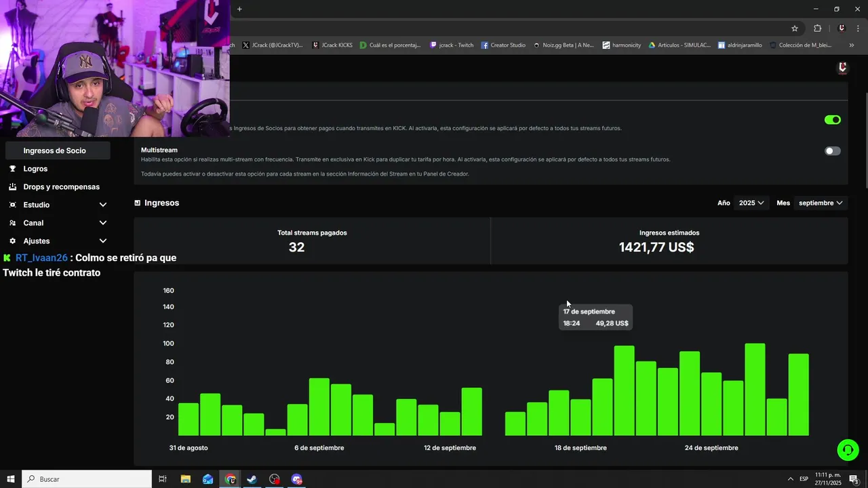Viewport: 868px width, 488px height.
Task: Click the streamer webcam overlay
Action: [115, 68]
